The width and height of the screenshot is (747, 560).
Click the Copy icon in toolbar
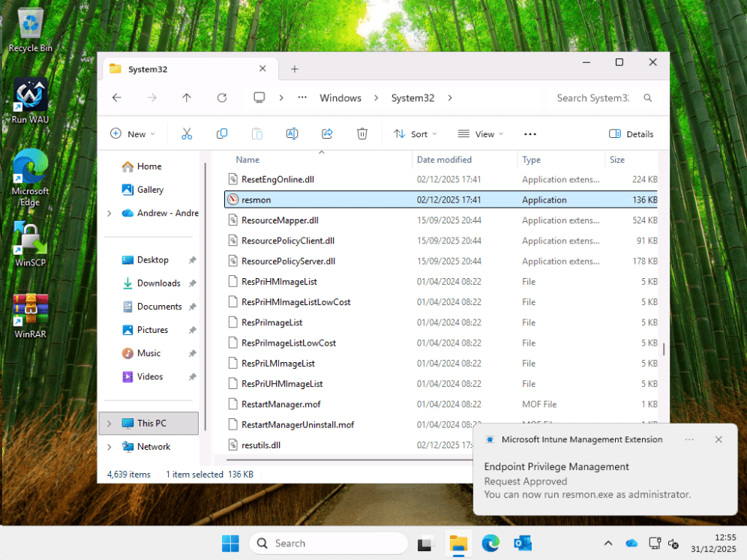pyautogui.click(x=222, y=134)
